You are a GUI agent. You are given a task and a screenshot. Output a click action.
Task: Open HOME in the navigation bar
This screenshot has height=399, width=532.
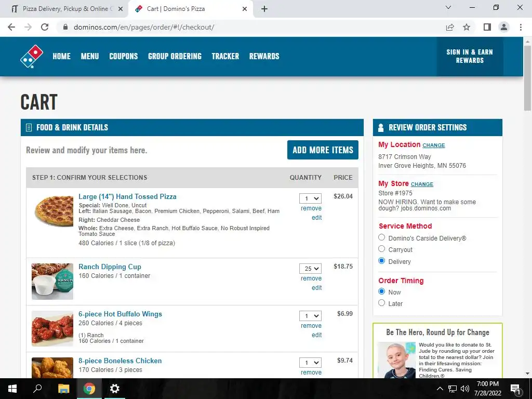(x=61, y=56)
